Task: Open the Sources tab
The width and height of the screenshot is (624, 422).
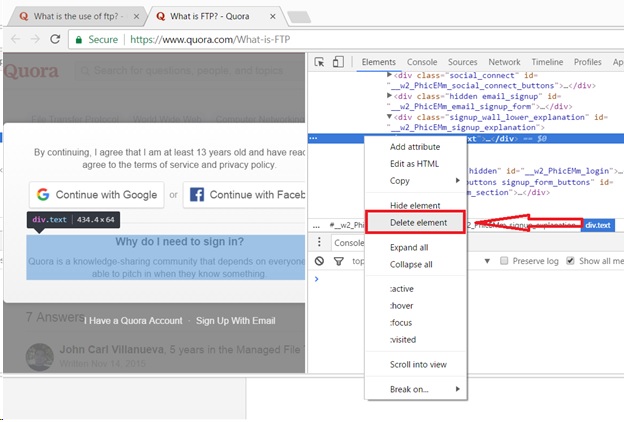Action: click(462, 62)
